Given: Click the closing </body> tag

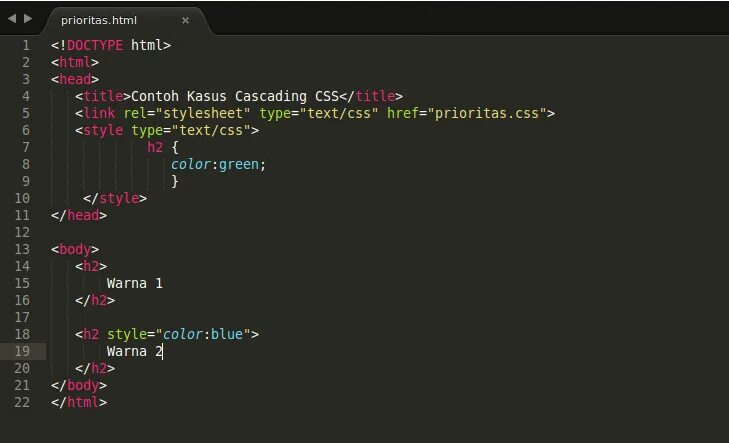Looking at the screenshot, I should [79, 386].
